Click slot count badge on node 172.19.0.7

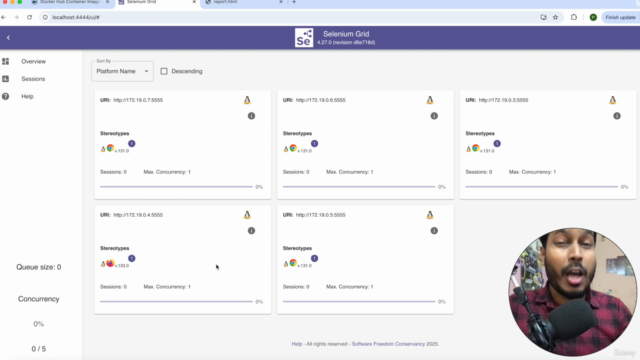point(131,144)
